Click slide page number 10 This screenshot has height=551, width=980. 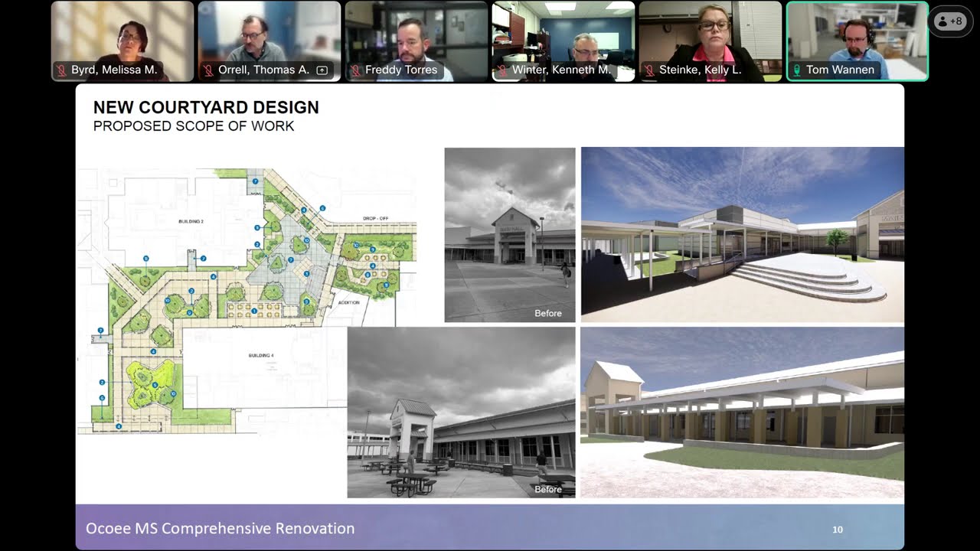tap(838, 530)
